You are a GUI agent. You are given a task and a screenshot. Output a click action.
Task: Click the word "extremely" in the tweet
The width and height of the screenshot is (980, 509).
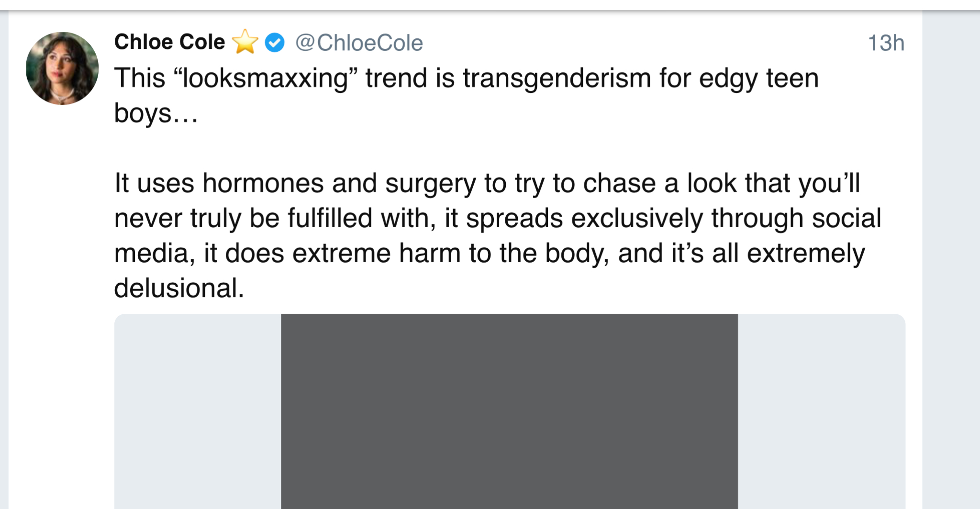806,254
